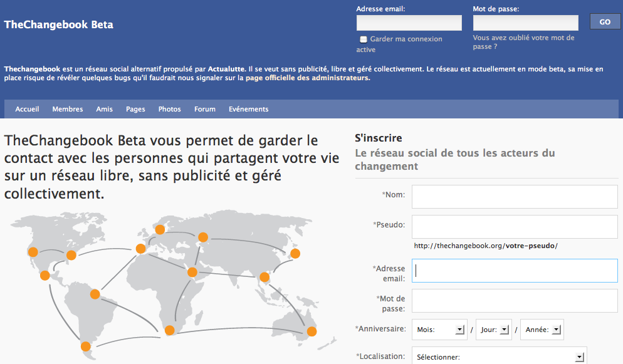Viewport: 623px width, 364px height.
Task: Click the forgotten password link
Action: coord(523,42)
